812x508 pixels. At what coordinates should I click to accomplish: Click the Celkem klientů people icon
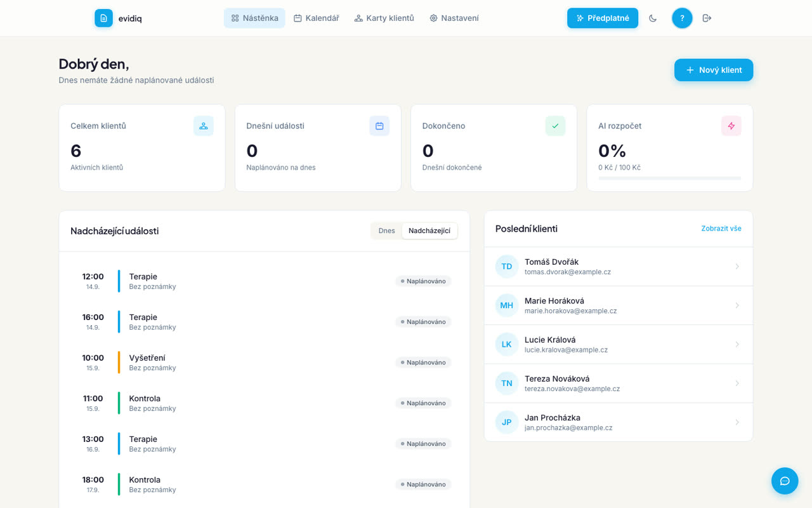click(x=204, y=126)
